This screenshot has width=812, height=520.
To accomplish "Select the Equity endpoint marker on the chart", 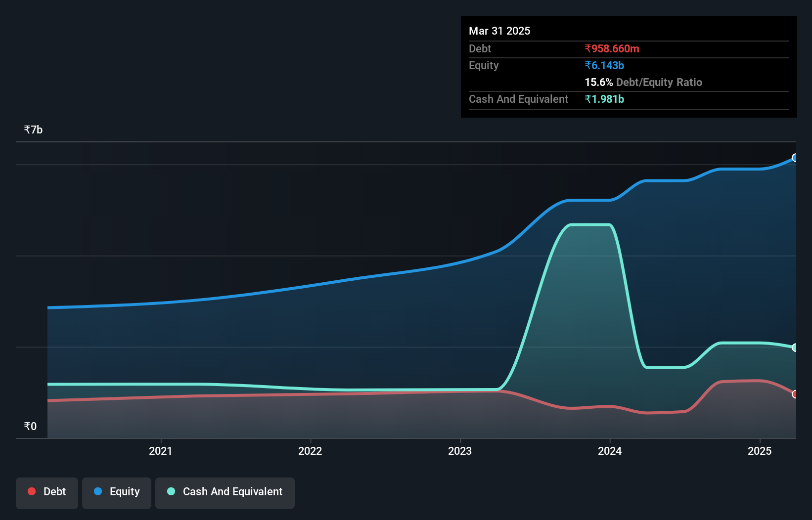I will tap(795, 158).
